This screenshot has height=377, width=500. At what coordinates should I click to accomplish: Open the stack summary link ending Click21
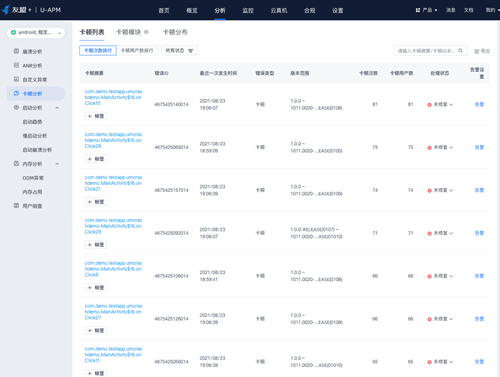113,183
